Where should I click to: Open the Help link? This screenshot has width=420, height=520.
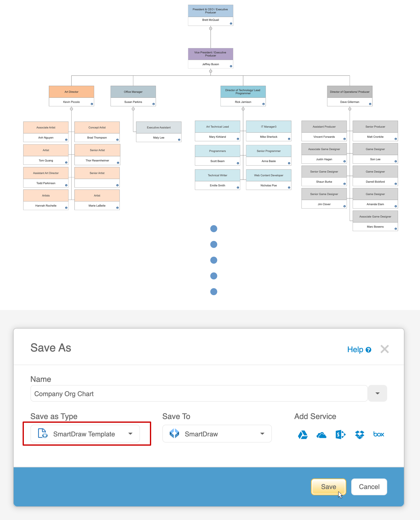(359, 350)
